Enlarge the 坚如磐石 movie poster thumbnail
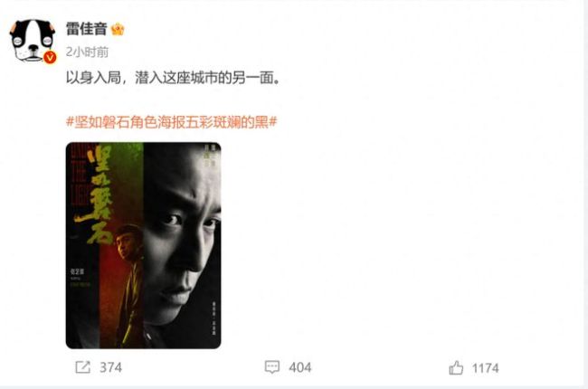Viewport: 588px width, 389px height. pos(143,245)
